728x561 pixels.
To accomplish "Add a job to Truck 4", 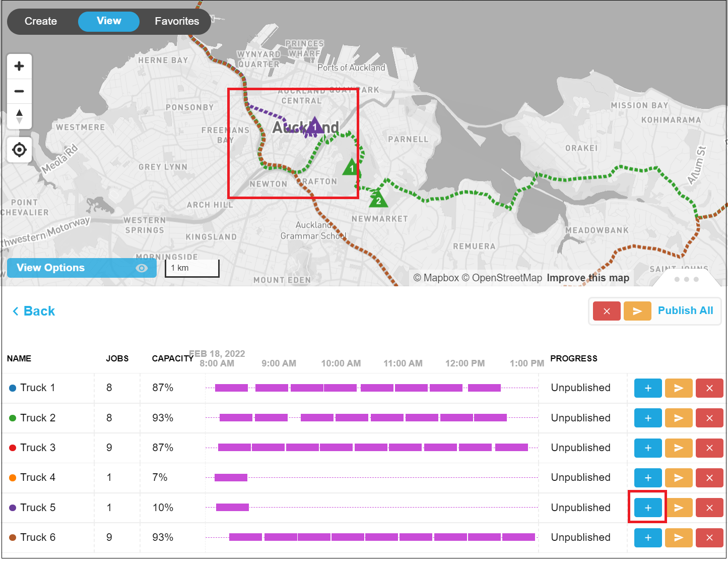I will pos(648,477).
